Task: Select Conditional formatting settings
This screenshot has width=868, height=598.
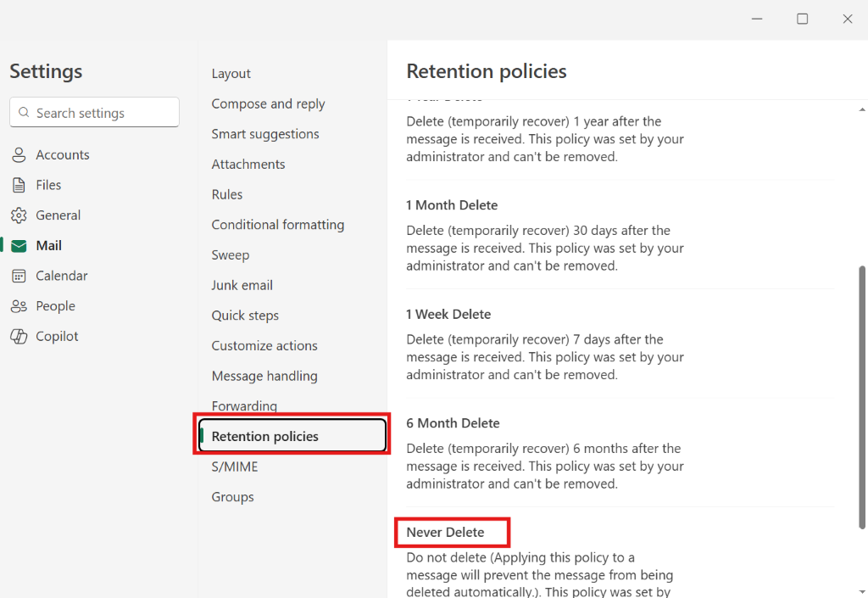Action: click(x=278, y=225)
